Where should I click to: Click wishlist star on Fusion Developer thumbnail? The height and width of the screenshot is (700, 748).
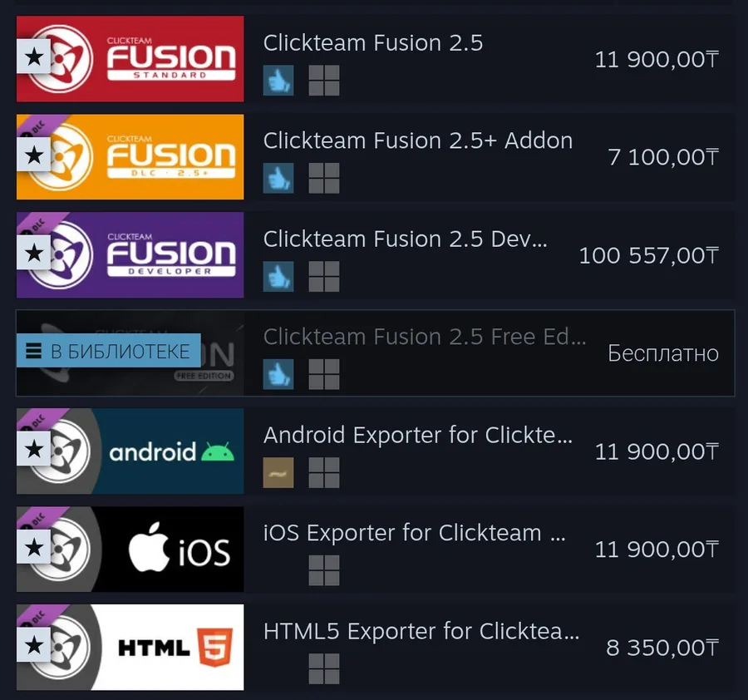click(x=33, y=253)
